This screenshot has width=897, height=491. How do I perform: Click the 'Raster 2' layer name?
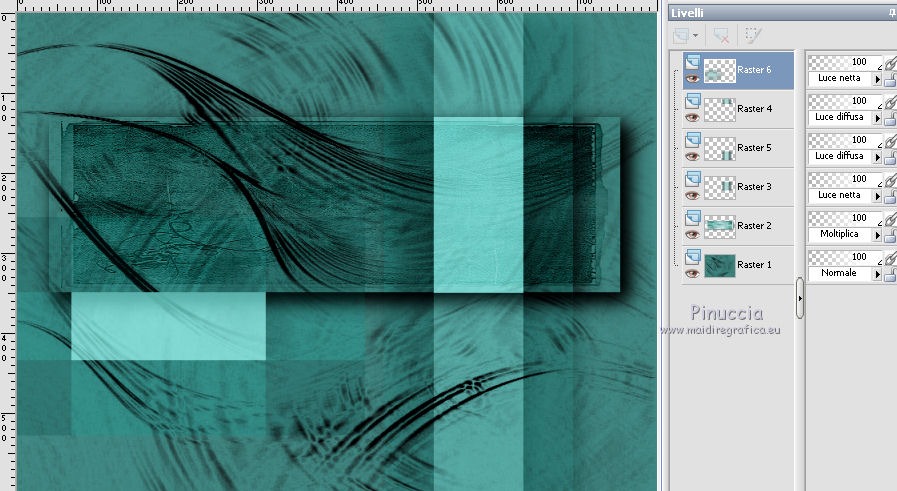pyautogui.click(x=754, y=225)
